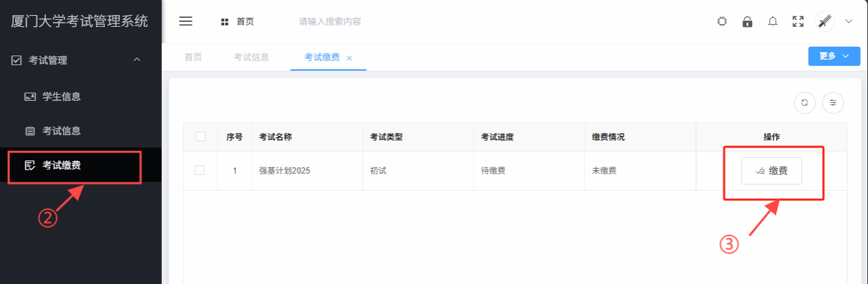Switch to the 首页 tab
This screenshot has width=868, height=284.
click(193, 57)
